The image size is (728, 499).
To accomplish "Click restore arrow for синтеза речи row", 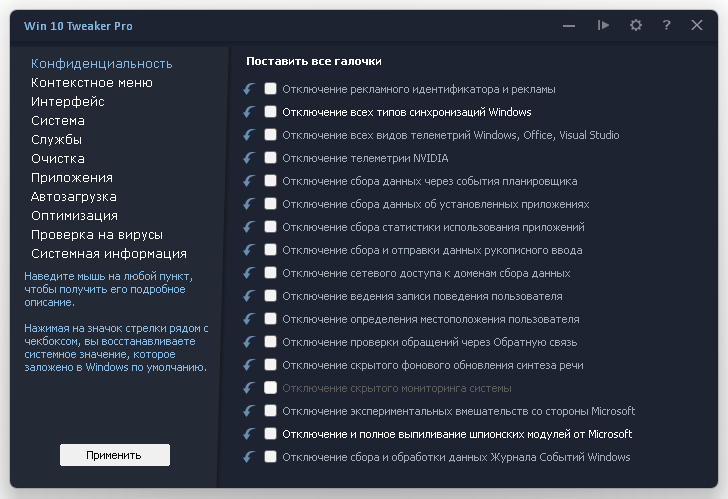I will [x=249, y=365].
